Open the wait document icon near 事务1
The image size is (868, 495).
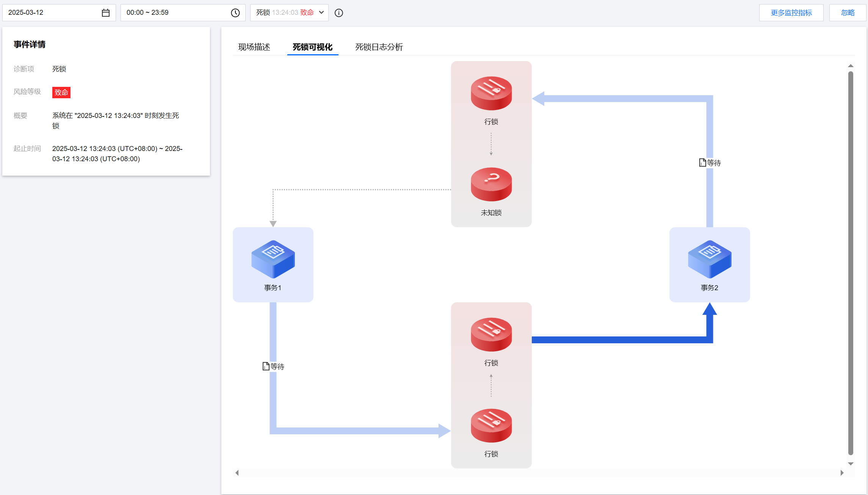[x=266, y=366]
